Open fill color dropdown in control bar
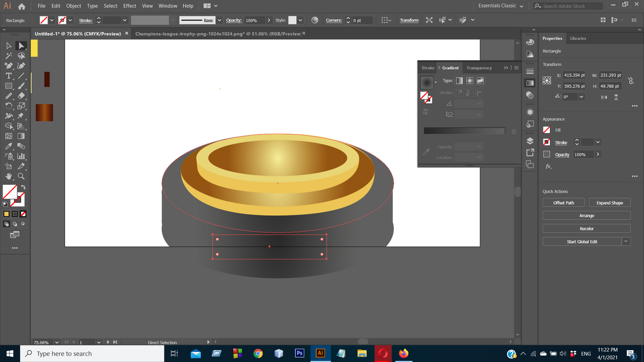Viewport: 644px width, 362px height. tap(52, 20)
